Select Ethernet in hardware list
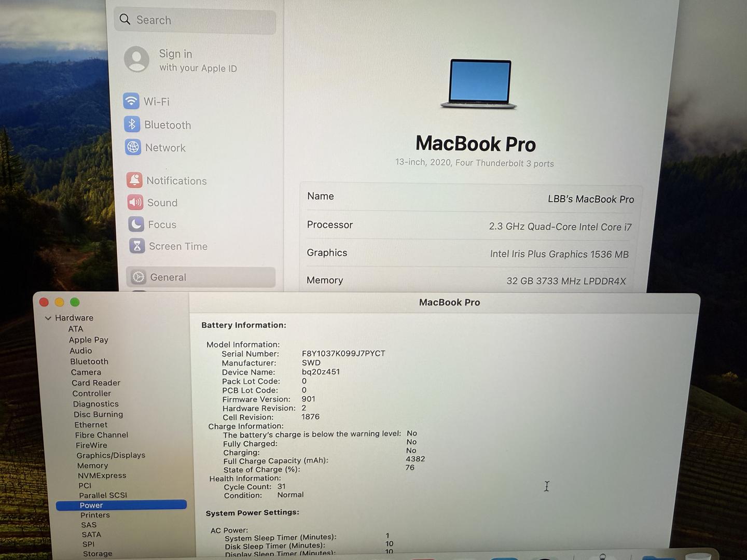Image resolution: width=747 pixels, height=560 pixels. coord(91,425)
